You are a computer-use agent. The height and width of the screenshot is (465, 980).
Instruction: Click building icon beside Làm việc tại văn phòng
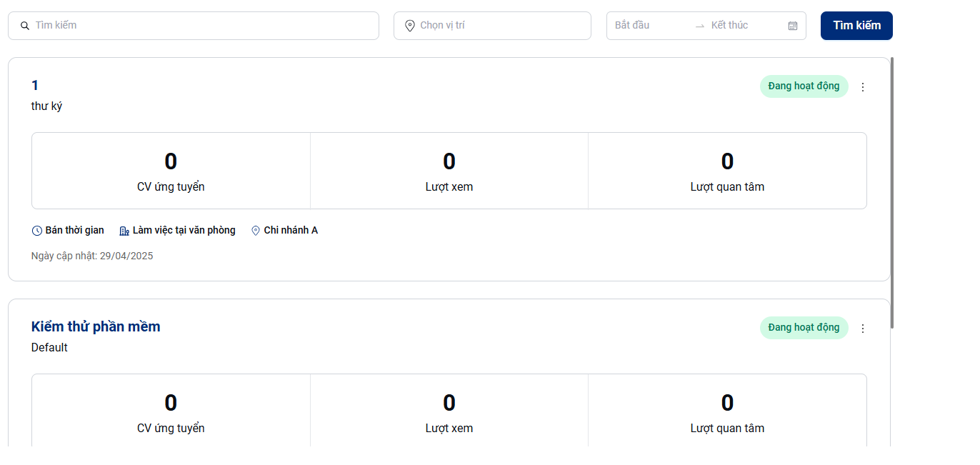tap(124, 231)
